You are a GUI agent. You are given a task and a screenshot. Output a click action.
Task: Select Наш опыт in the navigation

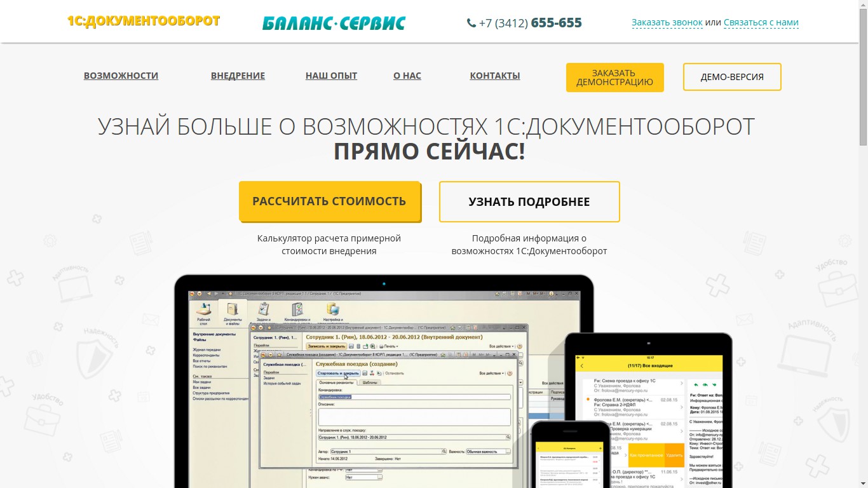click(331, 76)
